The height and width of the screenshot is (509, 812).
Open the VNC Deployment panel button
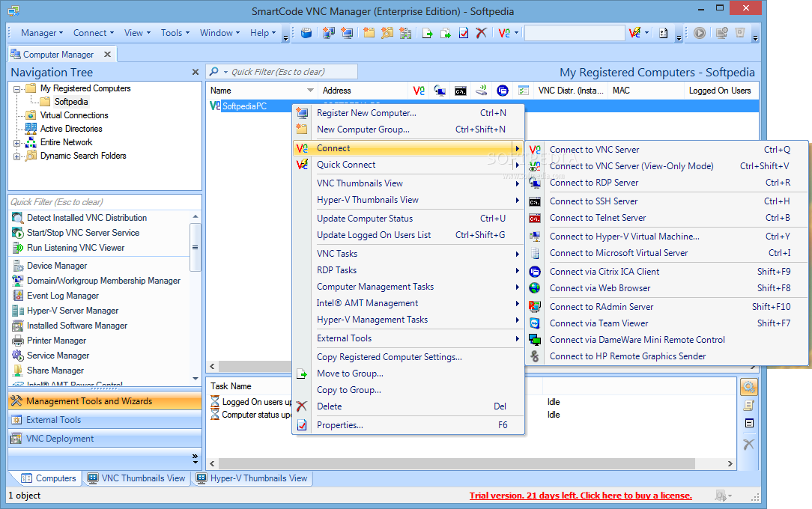pyautogui.click(x=105, y=439)
